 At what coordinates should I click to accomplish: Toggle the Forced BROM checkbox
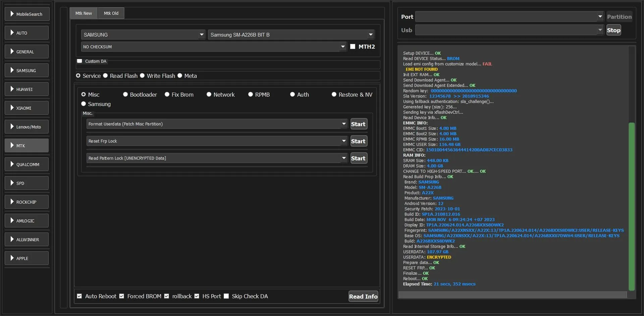click(122, 296)
